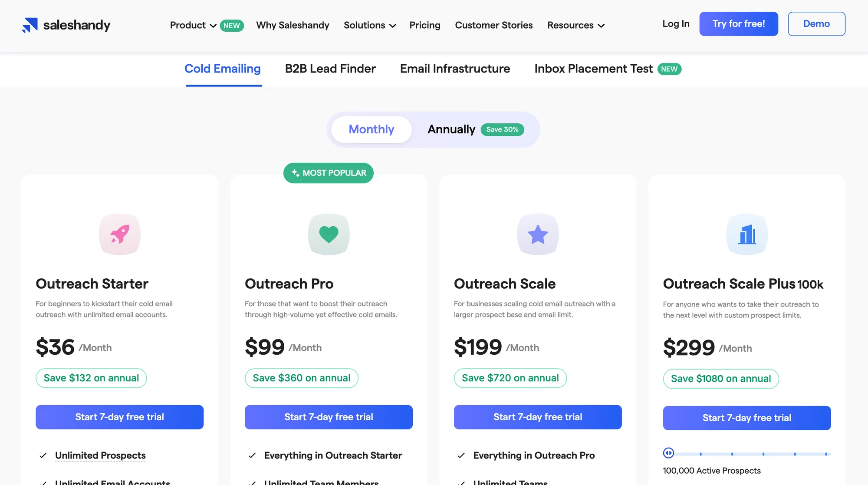This screenshot has height=485, width=868.
Task: Expand the Product dropdown menu
Action: pos(193,25)
